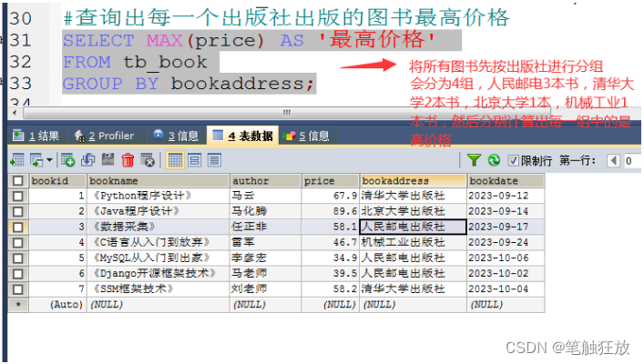This screenshot has width=644, height=364.
Task: Select the 《Java程序设计》 cell
Action: 158,211
